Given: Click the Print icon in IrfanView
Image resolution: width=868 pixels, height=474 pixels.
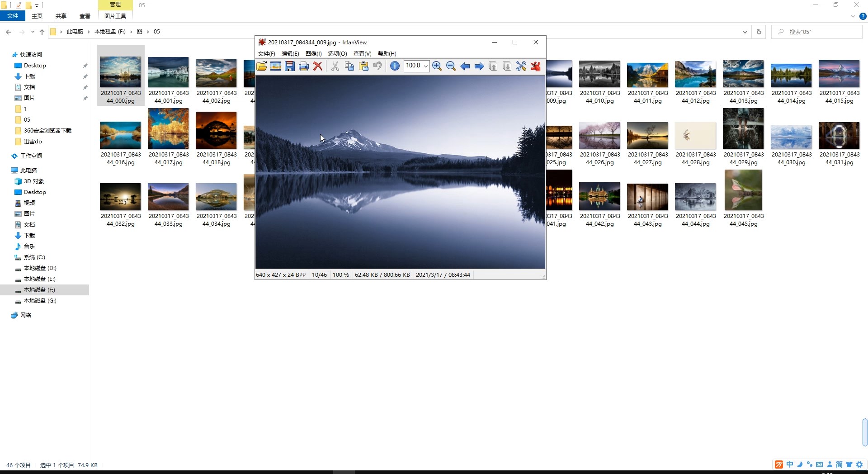Looking at the screenshot, I should [x=304, y=66].
